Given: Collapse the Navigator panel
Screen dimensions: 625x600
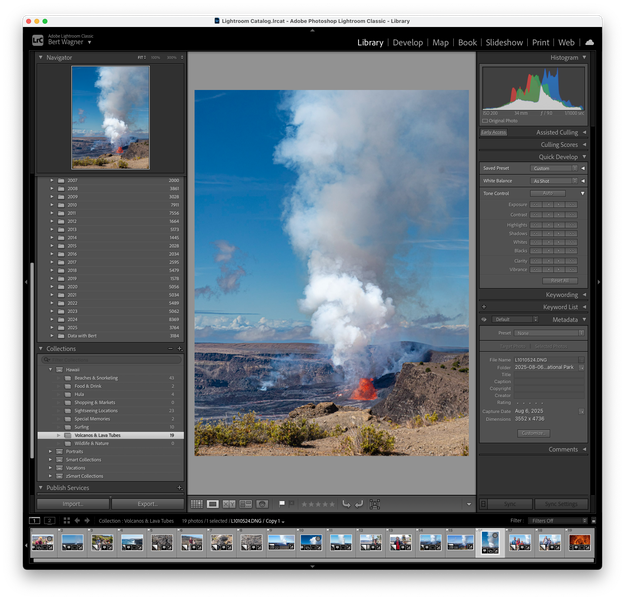Looking at the screenshot, I should point(41,57).
